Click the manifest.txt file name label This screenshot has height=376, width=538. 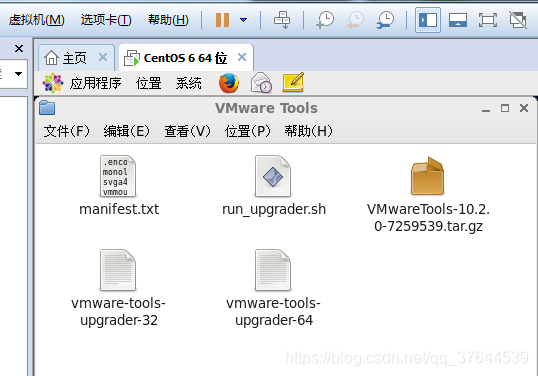coord(119,209)
